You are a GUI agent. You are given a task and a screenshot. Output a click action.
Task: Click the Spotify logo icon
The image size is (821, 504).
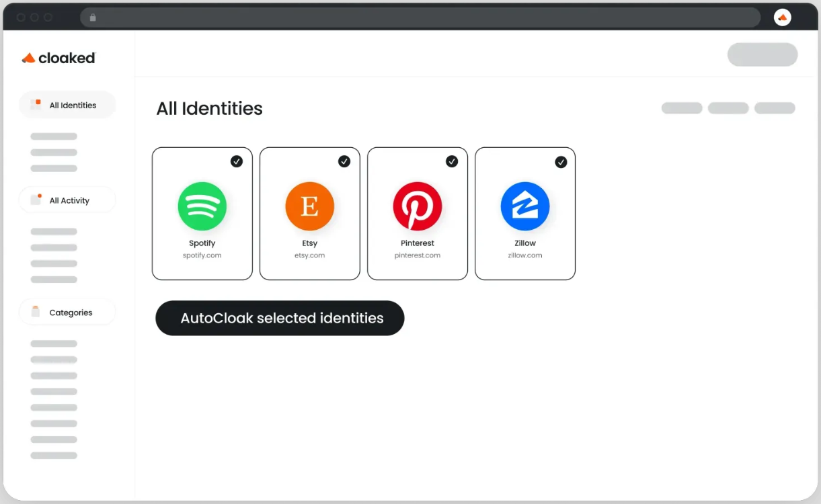click(202, 206)
